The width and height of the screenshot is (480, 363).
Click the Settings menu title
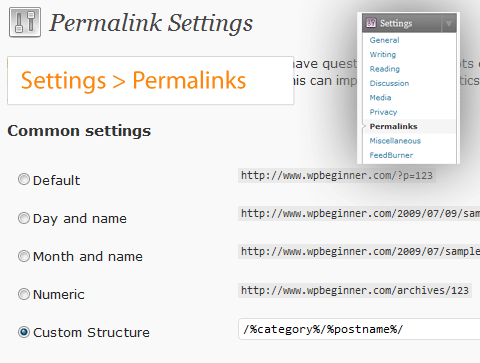point(396,23)
